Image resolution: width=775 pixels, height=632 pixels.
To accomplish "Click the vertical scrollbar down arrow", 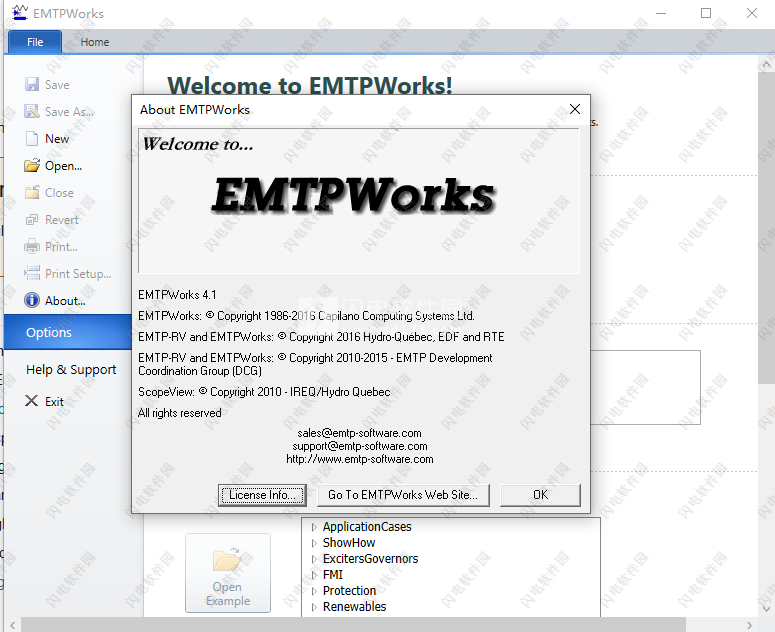I will click(x=766, y=608).
